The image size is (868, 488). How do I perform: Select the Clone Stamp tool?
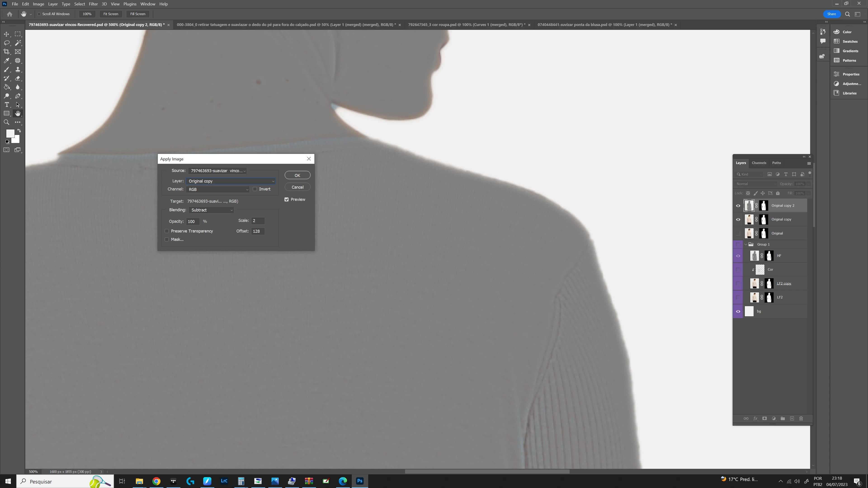click(18, 69)
